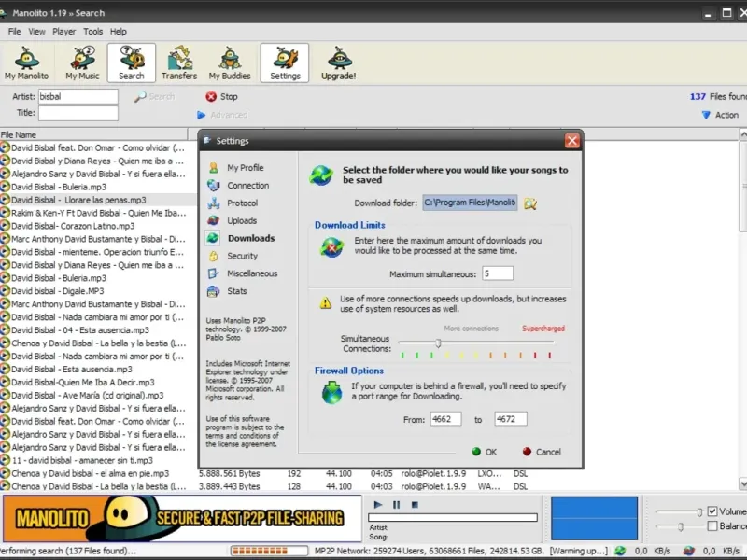Click the song playback progress bar
Image resolution: width=747 pixels, height=560 pixels.
[x=453, y=517]
